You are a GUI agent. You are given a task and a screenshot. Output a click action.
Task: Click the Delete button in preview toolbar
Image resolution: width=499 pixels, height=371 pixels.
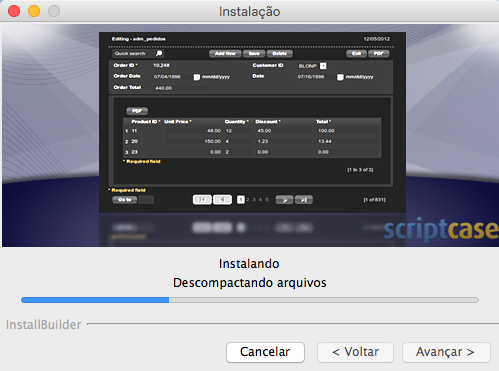click(280, 53)
